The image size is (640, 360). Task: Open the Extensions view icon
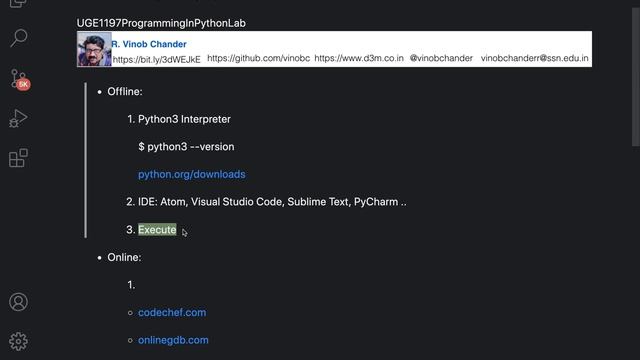[x=18, y=158]
